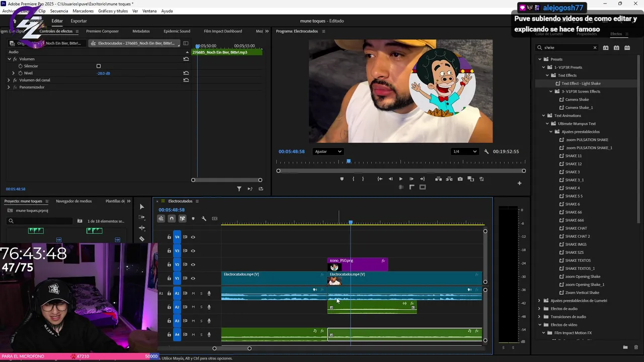644x362 pixels.
Task: Switch to the Exportar workspace tab
Action: pyautogui.click(x=78, y=21)
